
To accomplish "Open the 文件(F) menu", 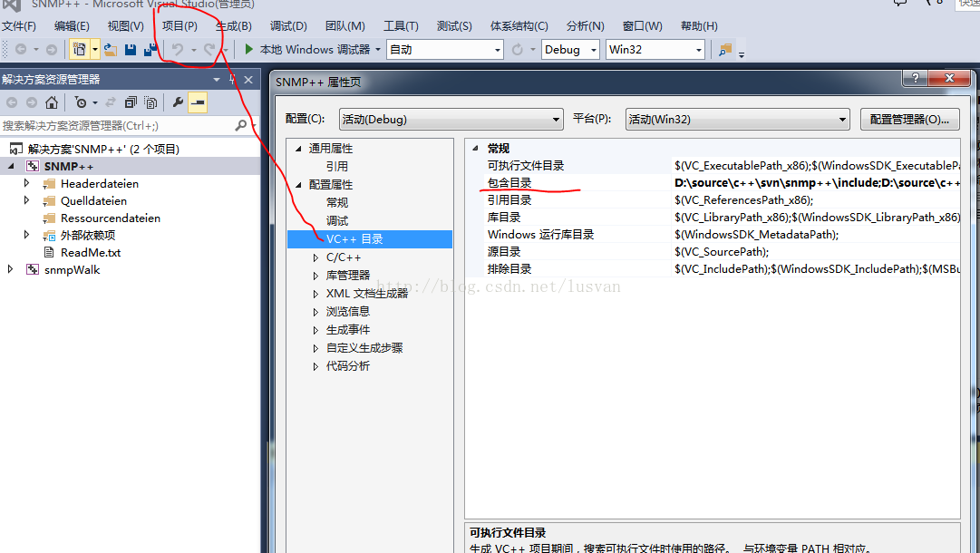I will 19,26.
